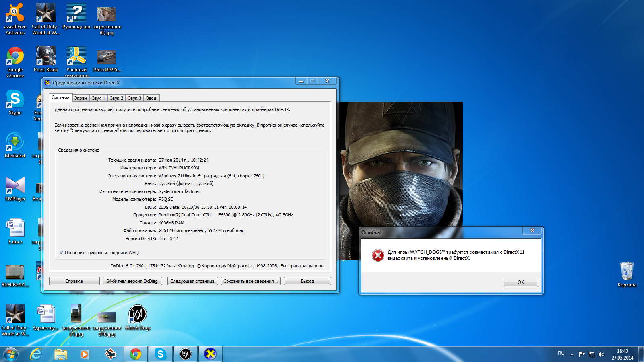Close the Ошибка error dialog
The height and width of the screenshot is (362, 644).
[x=532, y=231]
